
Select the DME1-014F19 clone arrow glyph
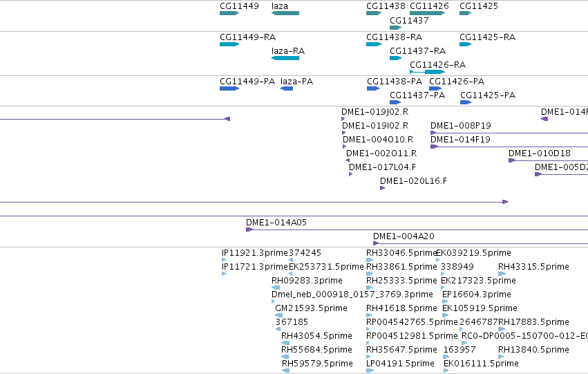(434, 147)
